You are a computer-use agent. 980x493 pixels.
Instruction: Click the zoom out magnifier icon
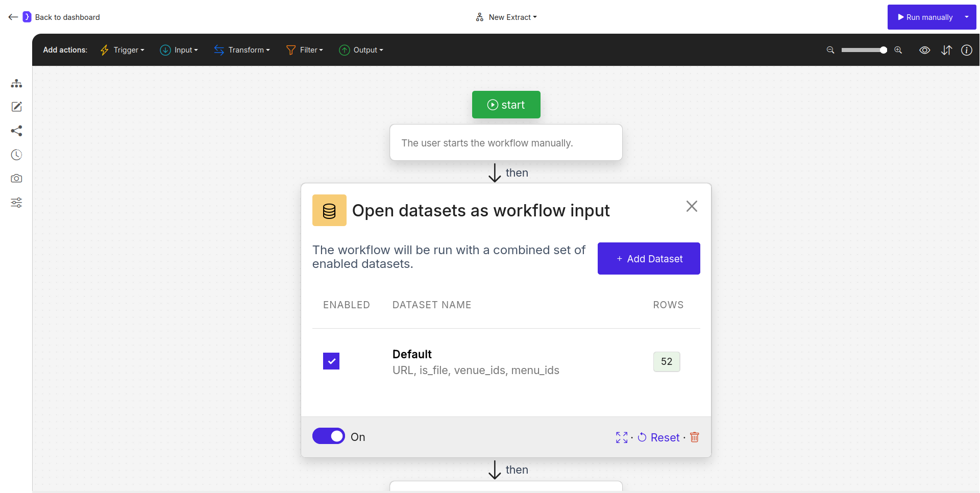830,50
